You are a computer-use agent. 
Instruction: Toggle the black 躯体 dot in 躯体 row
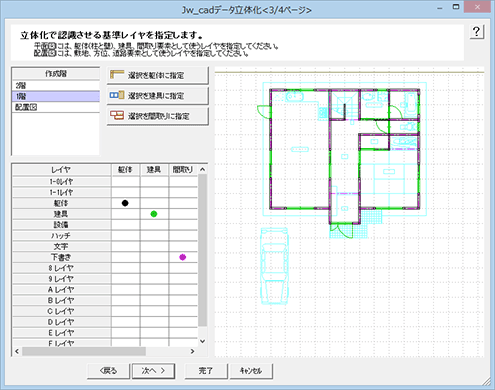125,203
